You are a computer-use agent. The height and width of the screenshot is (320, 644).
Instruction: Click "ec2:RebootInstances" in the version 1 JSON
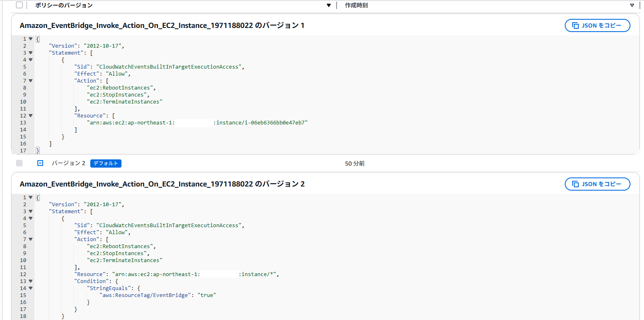click(121, 88)
